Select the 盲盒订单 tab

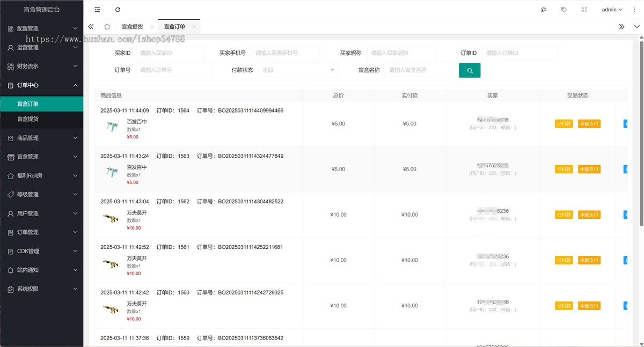pos(174,26)
